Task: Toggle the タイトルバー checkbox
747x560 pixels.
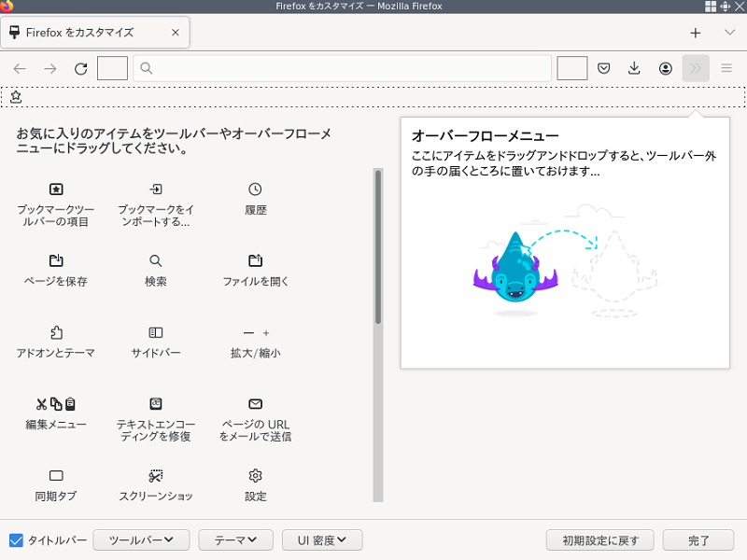Action: click(16, 540)
